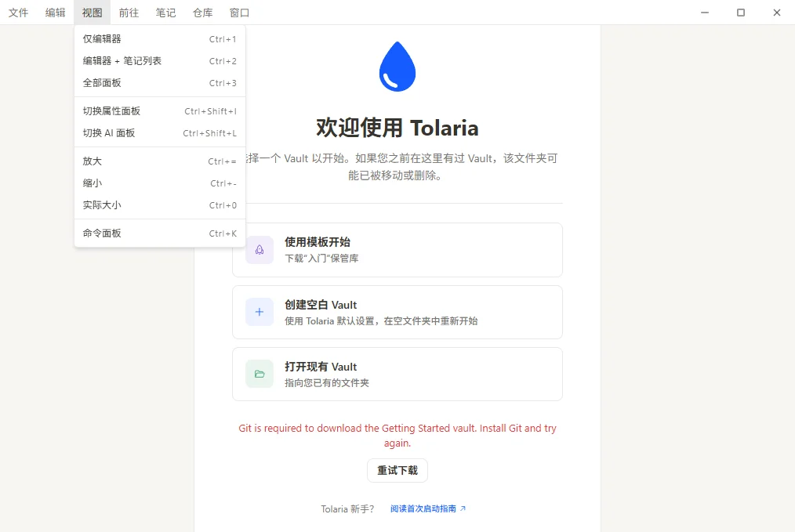
Task: Click the 创建空白 Vault card
Action: tap(397, 312)
